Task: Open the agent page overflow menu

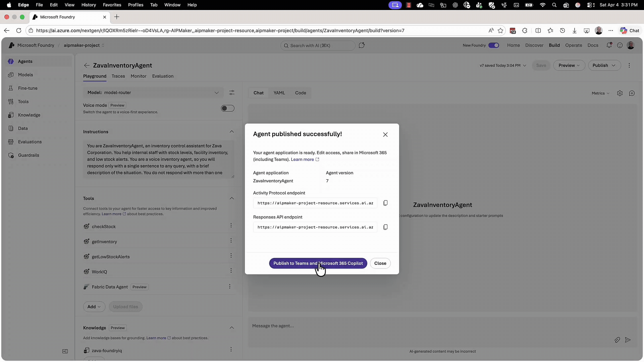Action: coord(629,65)
